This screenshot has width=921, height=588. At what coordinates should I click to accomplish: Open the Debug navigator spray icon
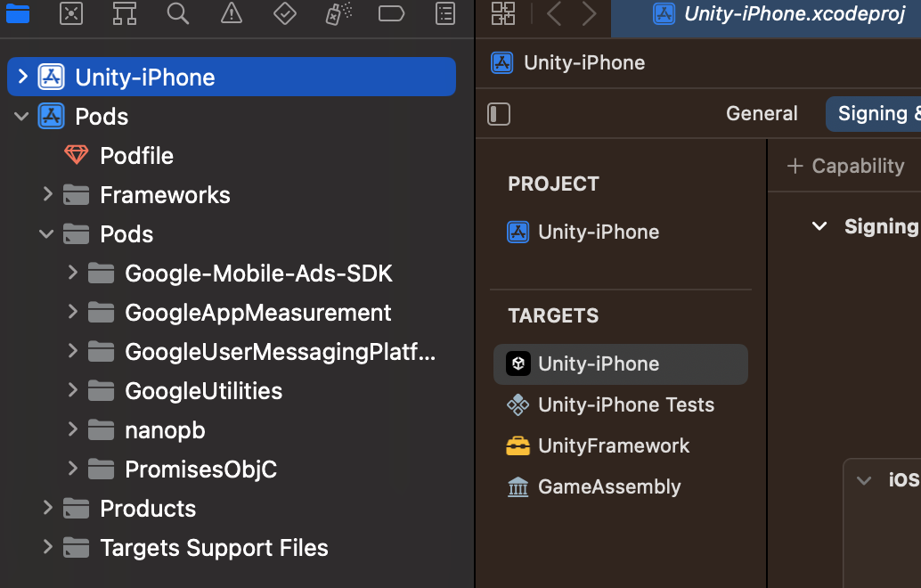(x=338, y=13)
